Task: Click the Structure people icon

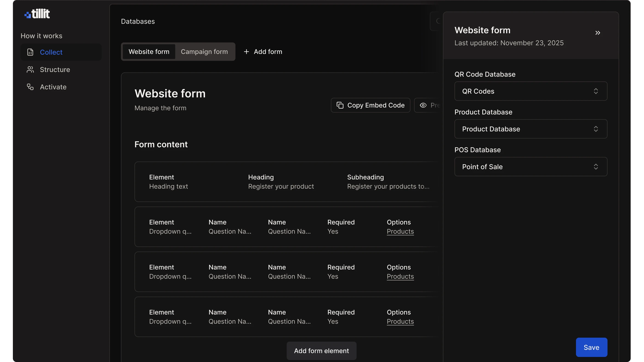Action: coord(30,69)
